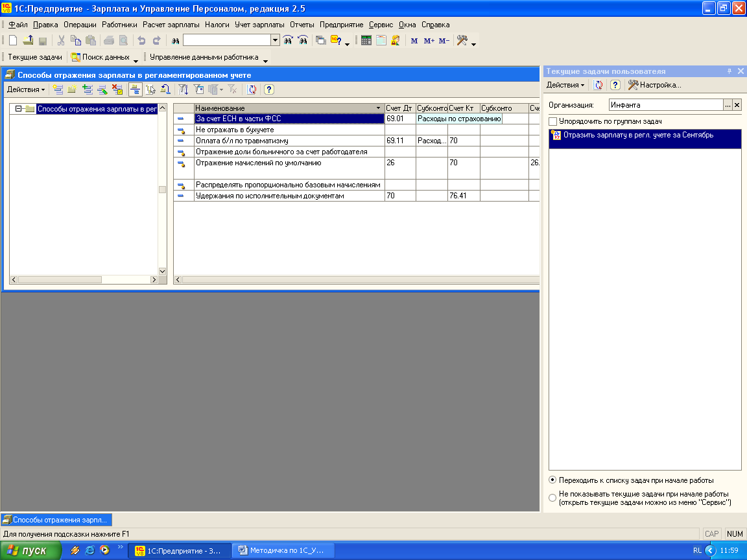Click the Redo arrow icon
Image resolution: width=747 pixels, height=560 pixels.
156,41
